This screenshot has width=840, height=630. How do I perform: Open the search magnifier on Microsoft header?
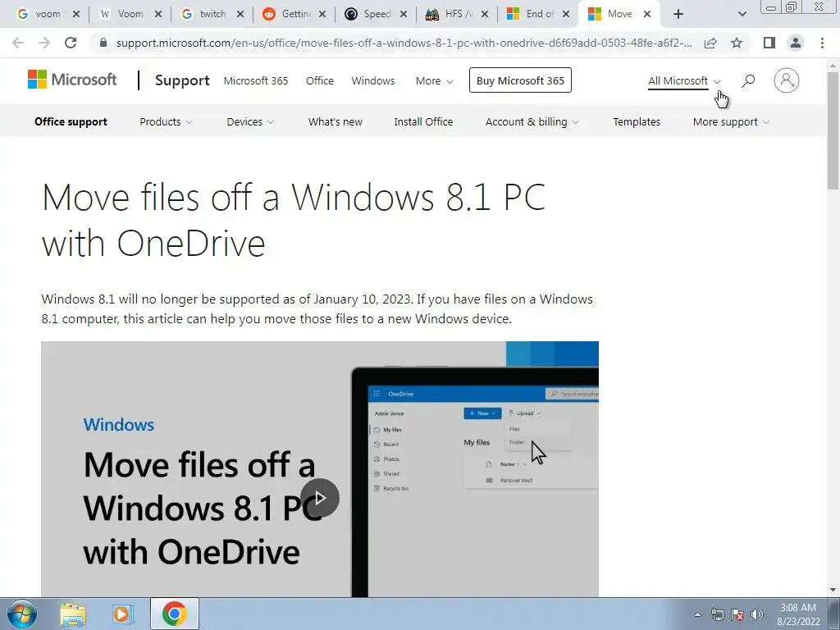pos(748,81)
